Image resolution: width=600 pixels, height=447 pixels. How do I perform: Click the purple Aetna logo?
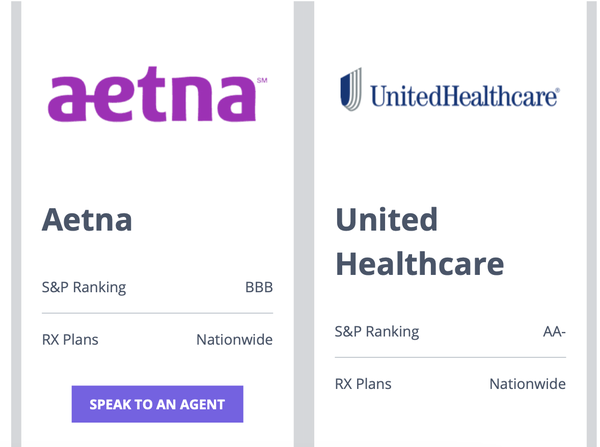[150, 98]
